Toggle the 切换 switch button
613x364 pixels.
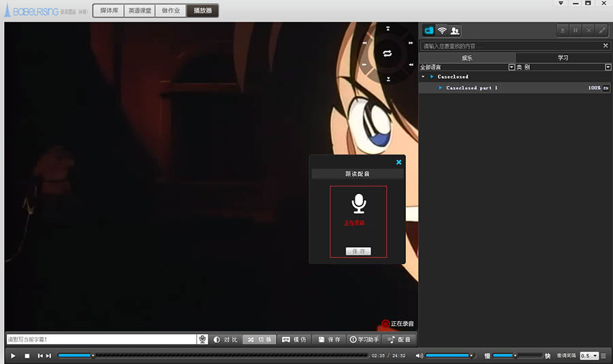[x=260, y=340]
